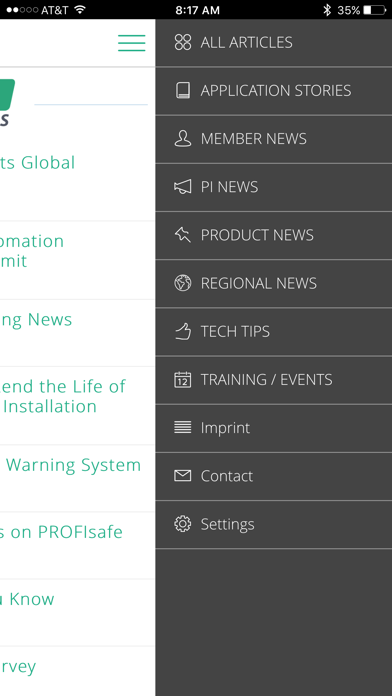Click the pushpin icon for Product News

click(182, 235)
